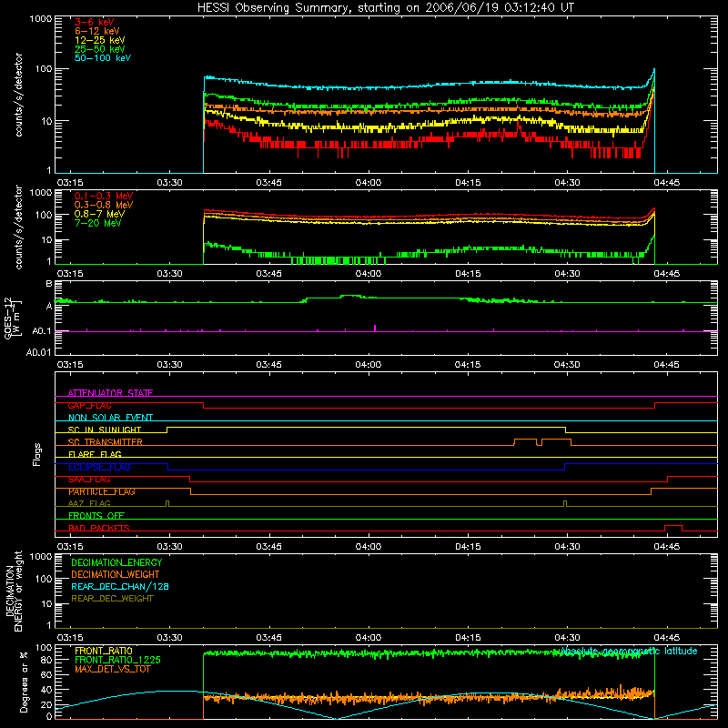728x728 pixels.
Task: Pick the "REAR_DEC_CHAN/128" legend label
Action: click(120, 586)
